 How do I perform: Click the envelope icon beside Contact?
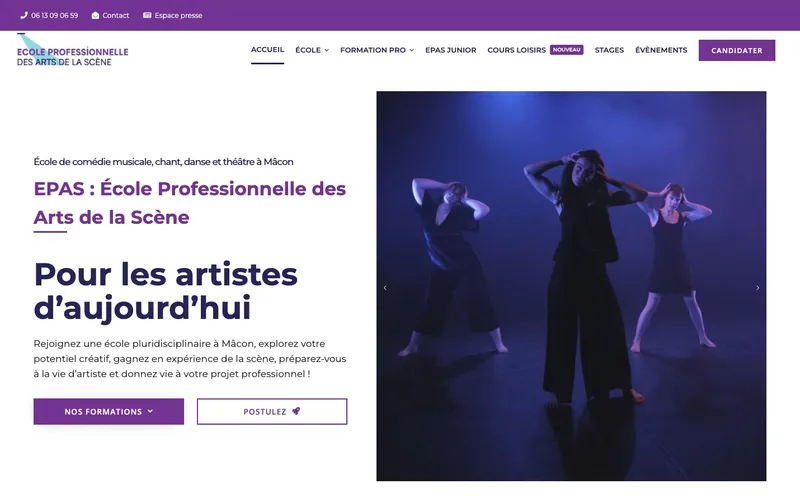coord(95,15)
